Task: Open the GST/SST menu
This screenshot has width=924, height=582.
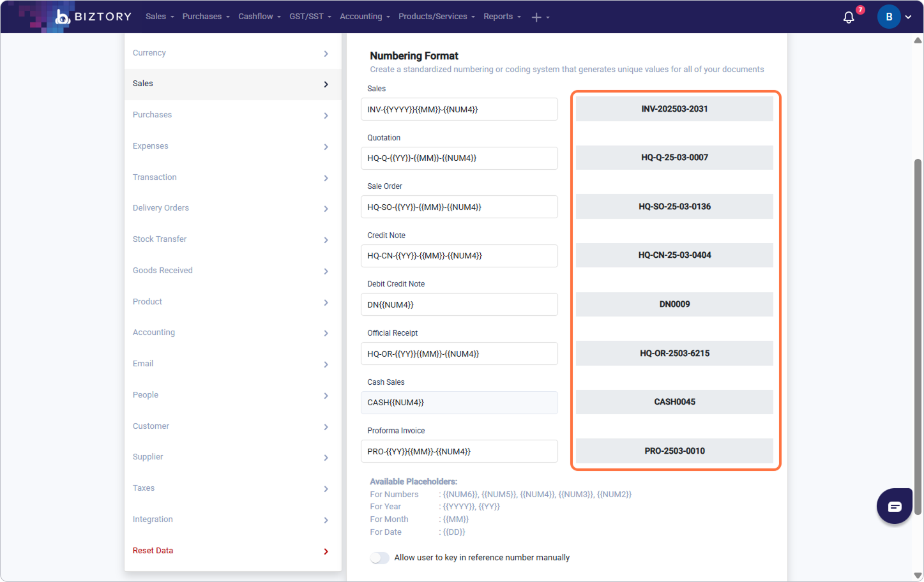Action: 310,17
